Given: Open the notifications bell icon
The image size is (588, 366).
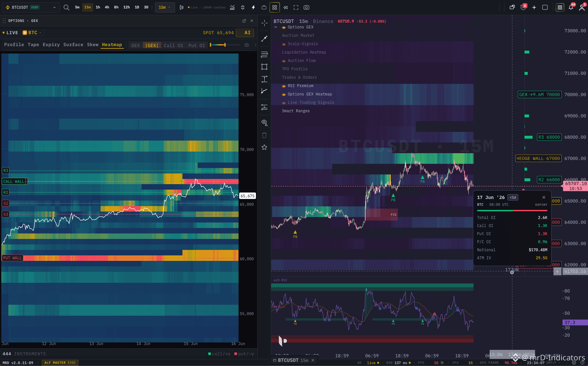Looking at the screenshot, I should click(x=571, y=7).
